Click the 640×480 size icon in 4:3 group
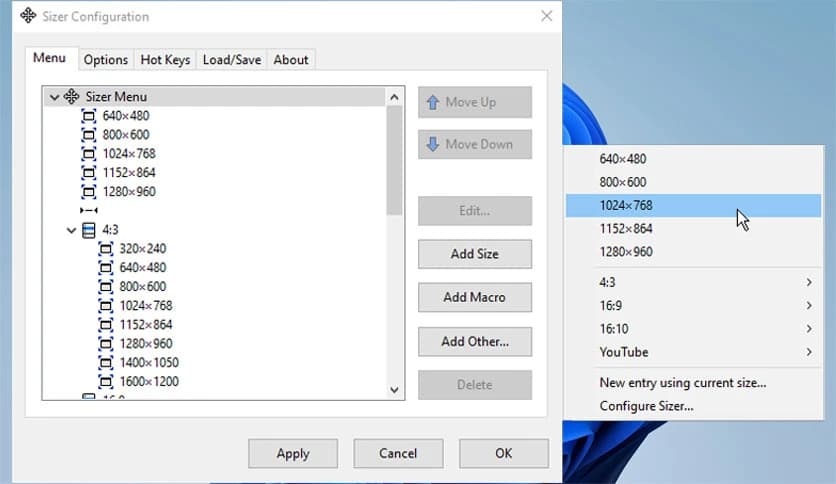The height and width of the screenshot is (484, 836). (106, 268)
